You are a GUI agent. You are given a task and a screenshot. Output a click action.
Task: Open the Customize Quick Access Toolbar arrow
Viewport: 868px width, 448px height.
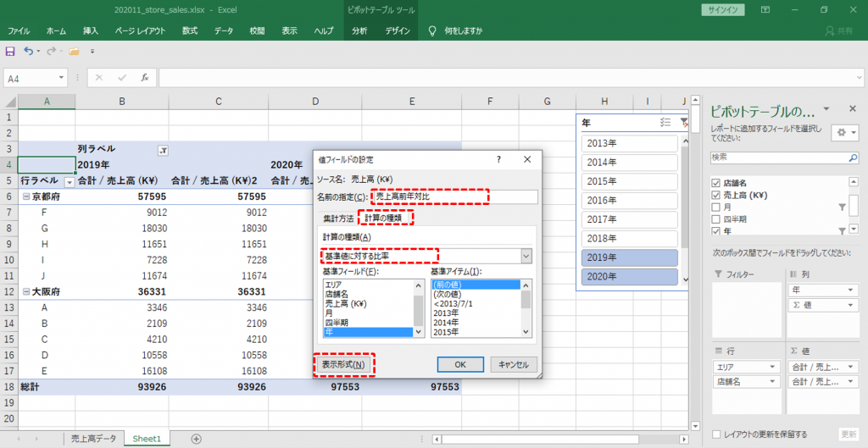[x=92, y=52]
